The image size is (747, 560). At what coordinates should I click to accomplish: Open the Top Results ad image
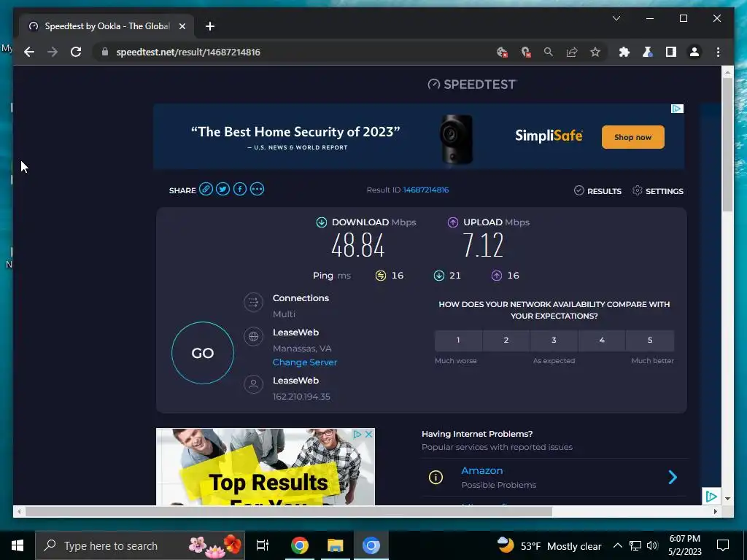click(x=266, y=467)
